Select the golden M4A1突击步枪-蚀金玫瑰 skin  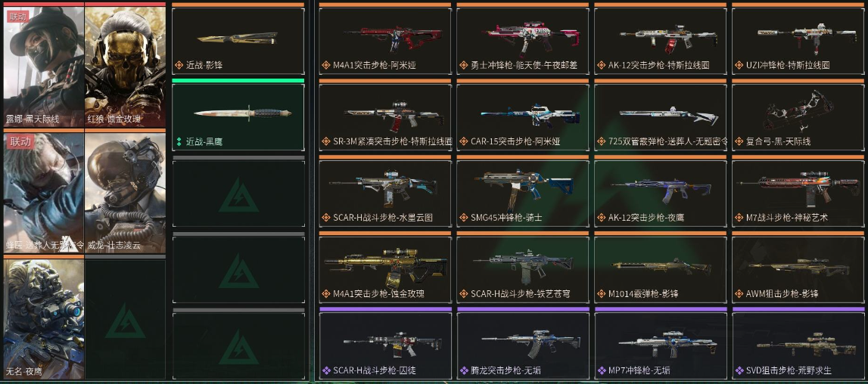pos(385,268)
